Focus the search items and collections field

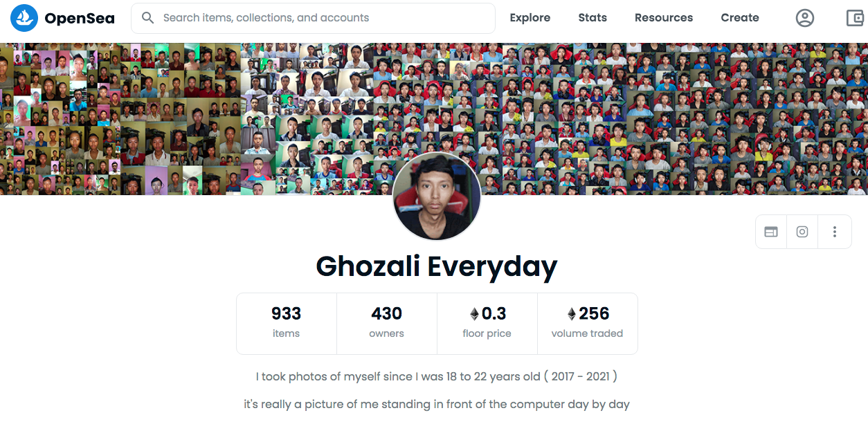313,18
